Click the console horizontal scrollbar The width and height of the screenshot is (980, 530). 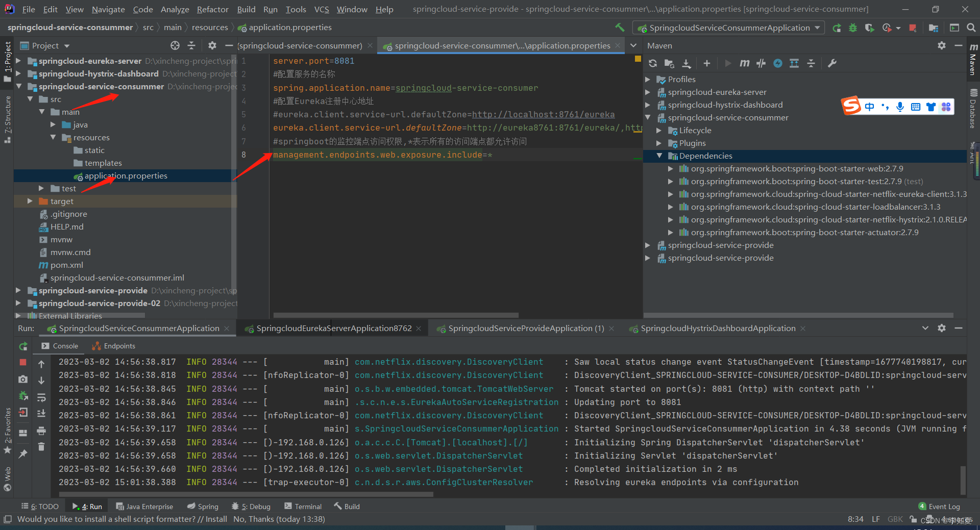point(246,494)
